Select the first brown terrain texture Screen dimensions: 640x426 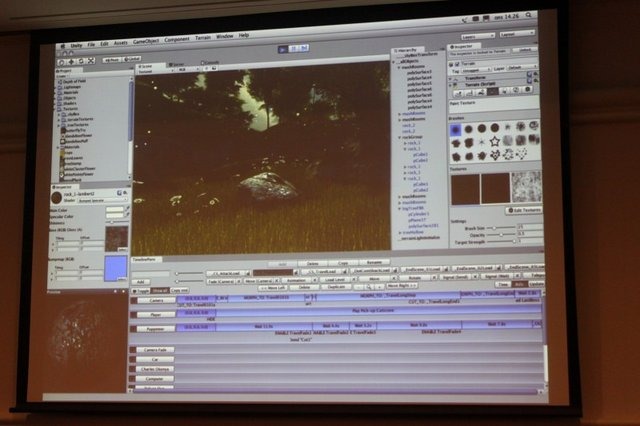(x=465, y=189)
